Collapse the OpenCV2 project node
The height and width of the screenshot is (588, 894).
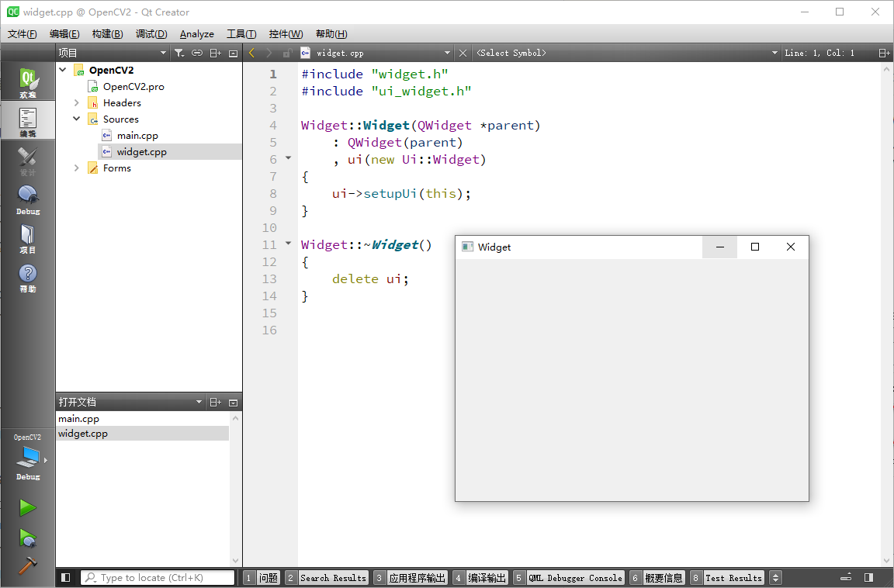[x=63, y=70]
